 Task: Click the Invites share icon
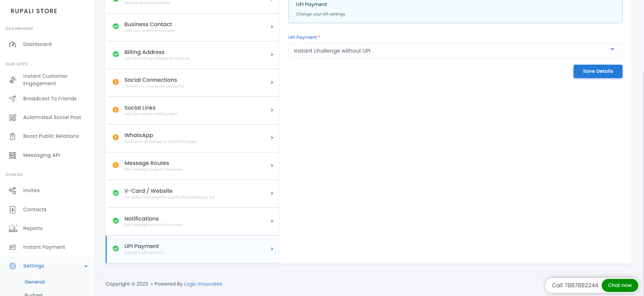(12, 190)
